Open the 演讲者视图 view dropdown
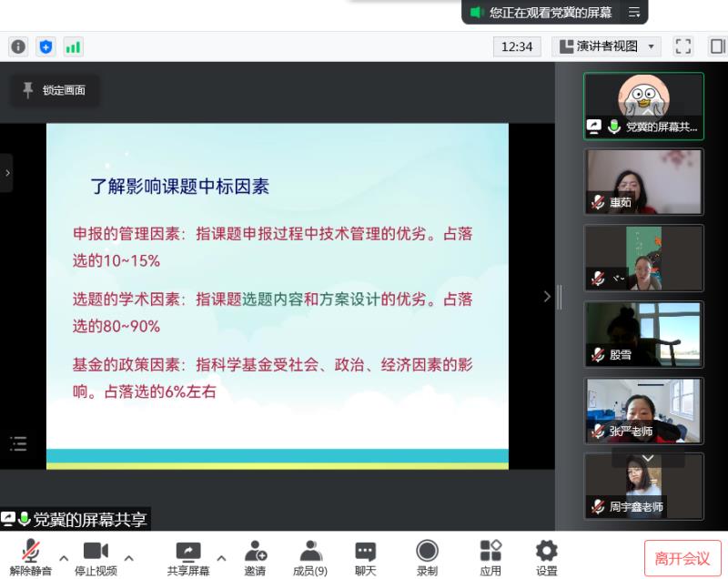 pyautogui.click(x=606, y=46)
